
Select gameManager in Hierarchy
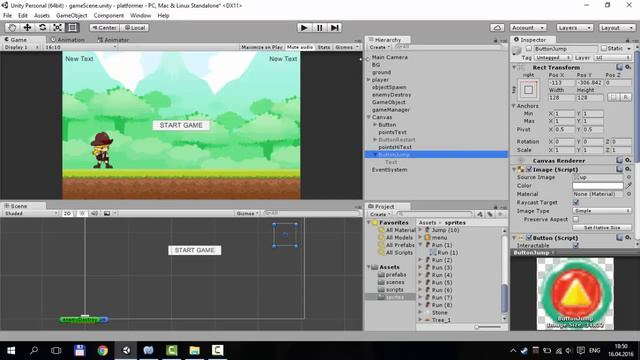(391, 110)
